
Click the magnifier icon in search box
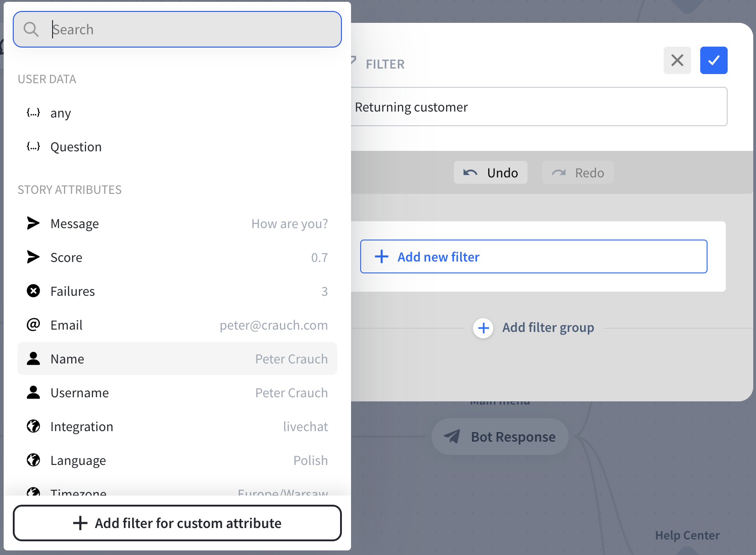pos(31,29)
